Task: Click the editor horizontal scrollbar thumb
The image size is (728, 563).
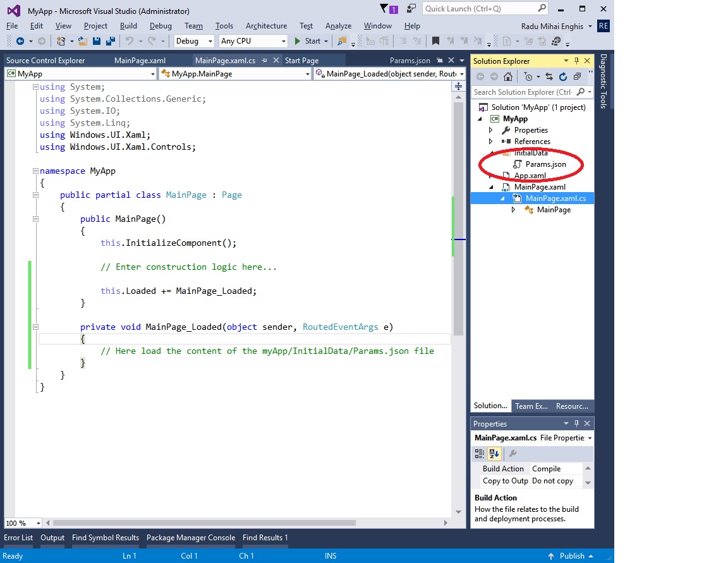Action: 204,523
